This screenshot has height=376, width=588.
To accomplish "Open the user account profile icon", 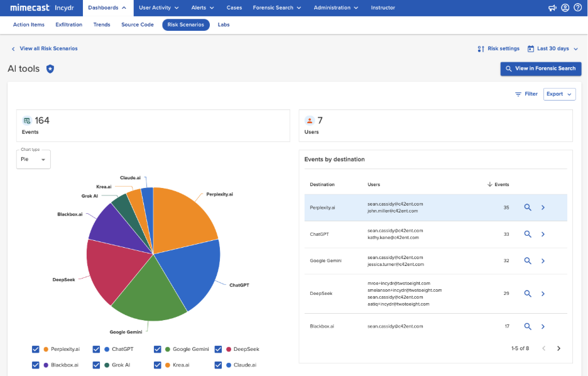I will coord(565,8).
